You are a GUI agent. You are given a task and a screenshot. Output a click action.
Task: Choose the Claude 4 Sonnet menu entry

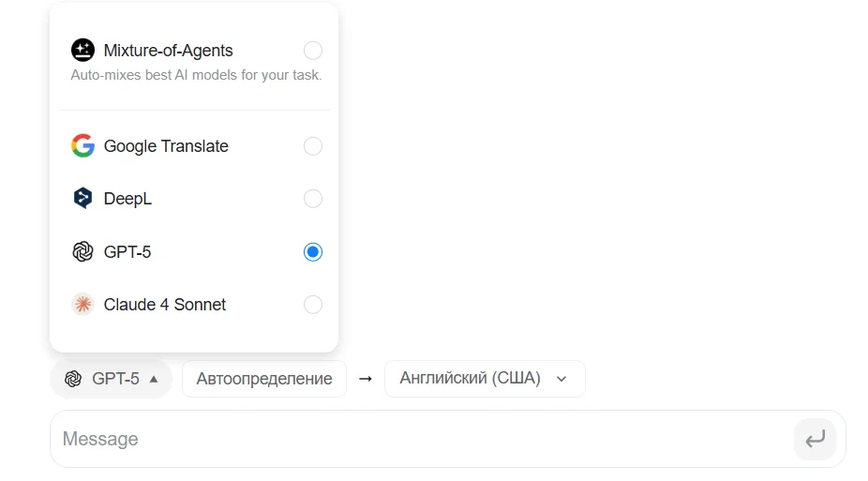coord(165,305)
